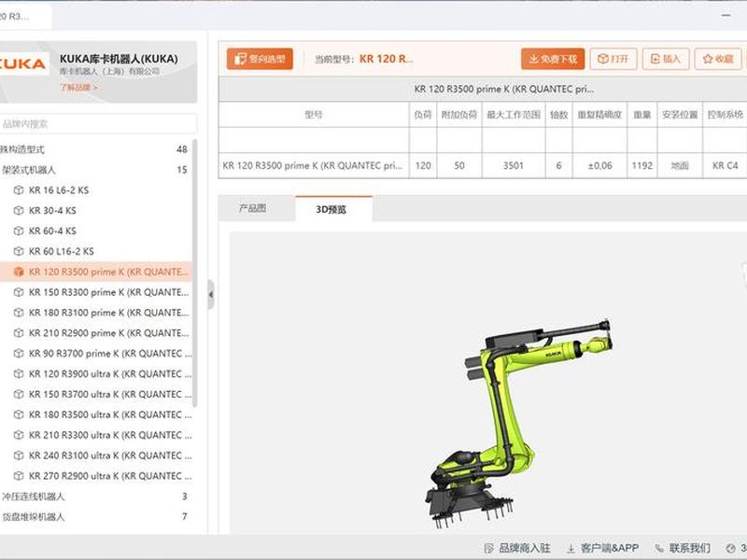
Task: Click the 型号 column header
Action: 314,114
